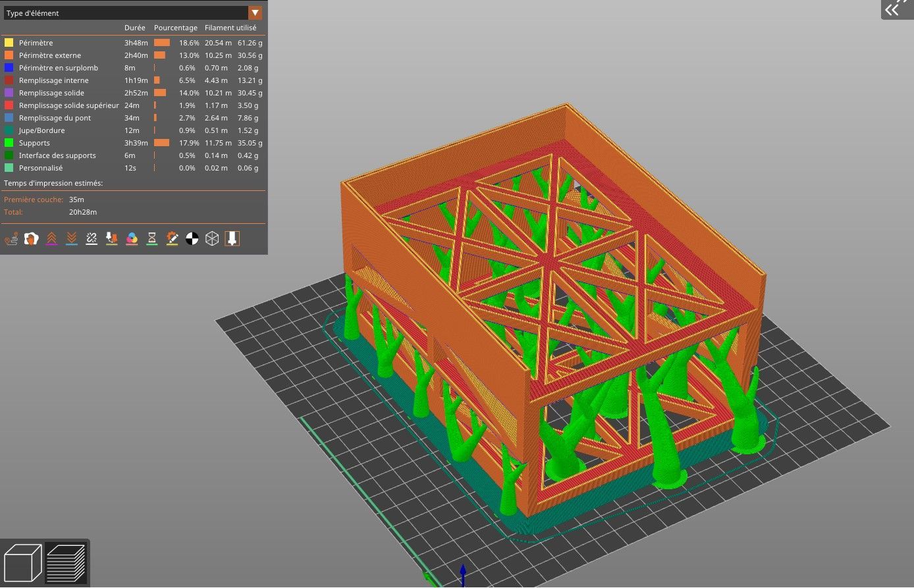The image size is (914, 588).
Task: Click the 35.05 g supports weight
Action: (x=250, y=143)
